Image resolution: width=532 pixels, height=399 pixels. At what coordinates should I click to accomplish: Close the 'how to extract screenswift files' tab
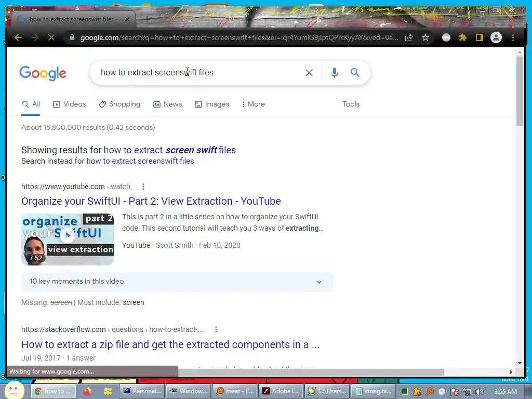[127, 19]
